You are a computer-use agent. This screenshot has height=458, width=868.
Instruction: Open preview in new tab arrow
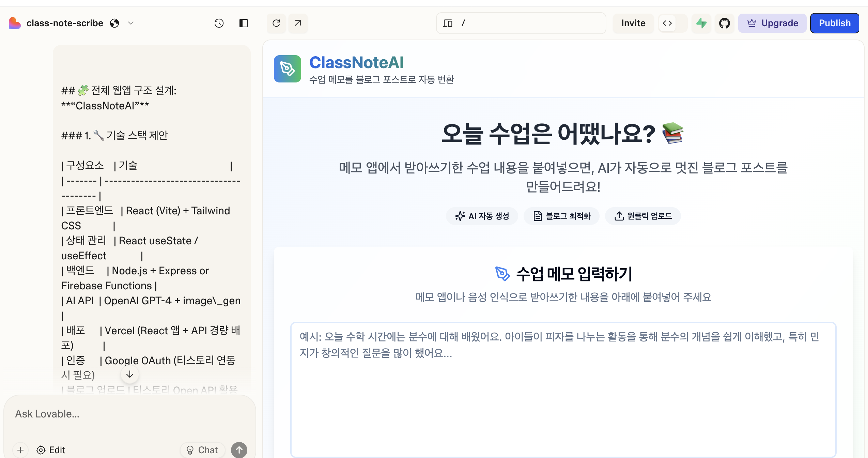pos(298,23)
